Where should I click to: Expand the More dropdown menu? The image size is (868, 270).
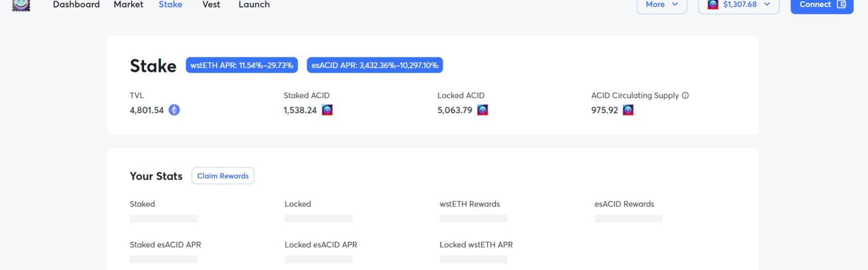661,5
